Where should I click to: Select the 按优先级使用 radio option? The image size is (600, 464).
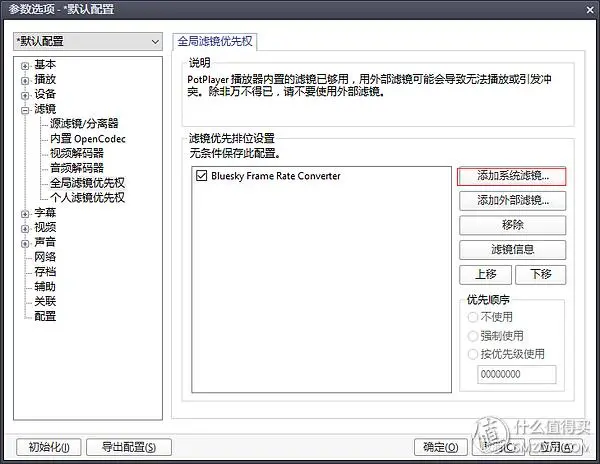[473, 354]
